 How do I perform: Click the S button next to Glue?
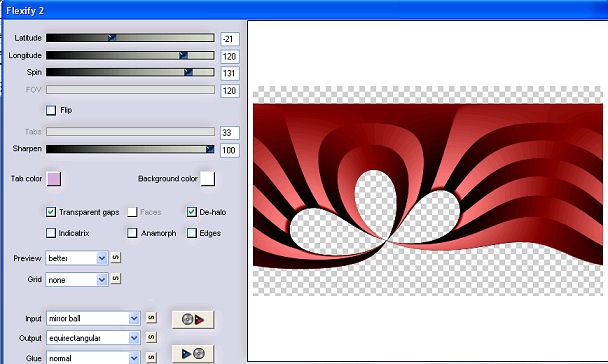pos(151,357)
